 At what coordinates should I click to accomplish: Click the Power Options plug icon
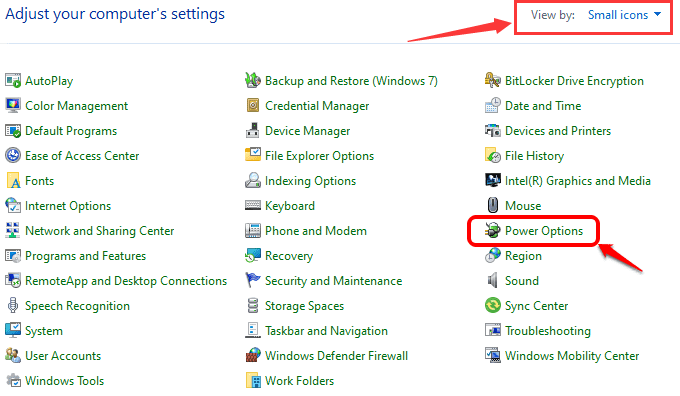(x=493, y=231)
